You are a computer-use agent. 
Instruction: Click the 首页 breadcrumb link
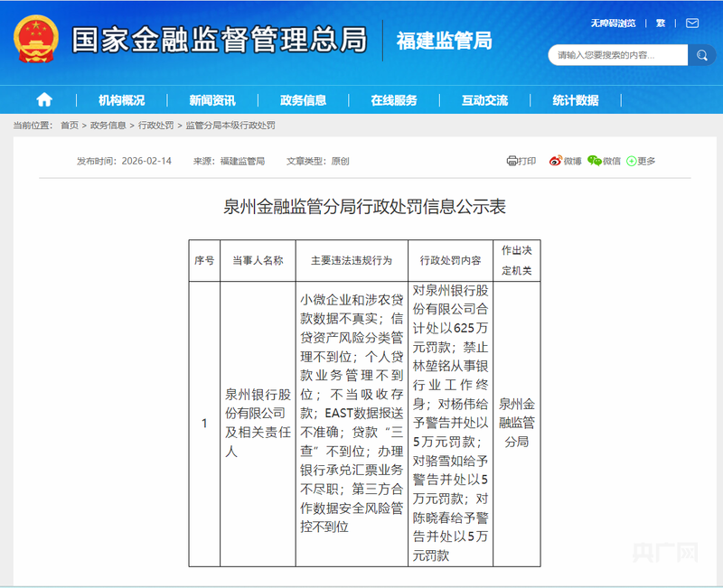pos(70,126)
